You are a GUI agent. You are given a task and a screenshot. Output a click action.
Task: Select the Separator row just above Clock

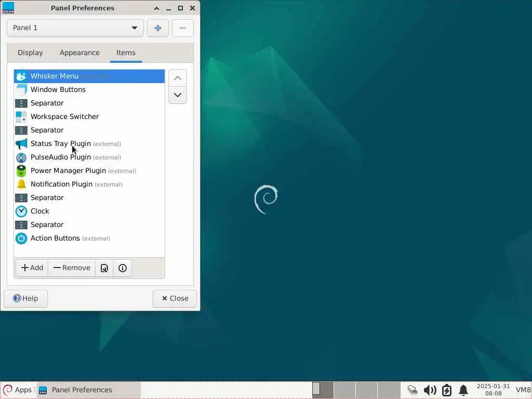pyautogui.click(x=89, y=198)
